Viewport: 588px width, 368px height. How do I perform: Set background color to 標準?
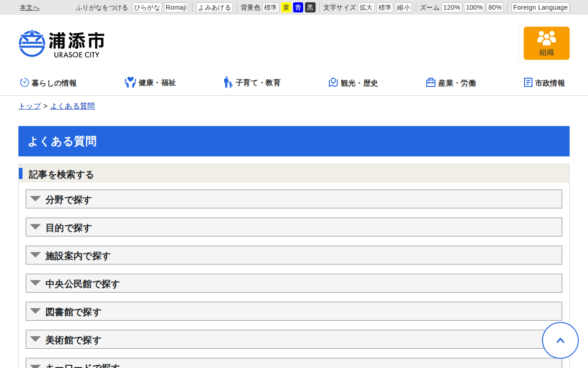[271, 7]
